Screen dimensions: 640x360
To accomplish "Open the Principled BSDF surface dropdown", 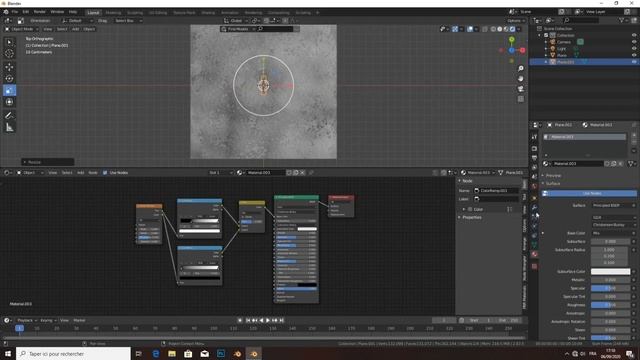I will 613,205.
